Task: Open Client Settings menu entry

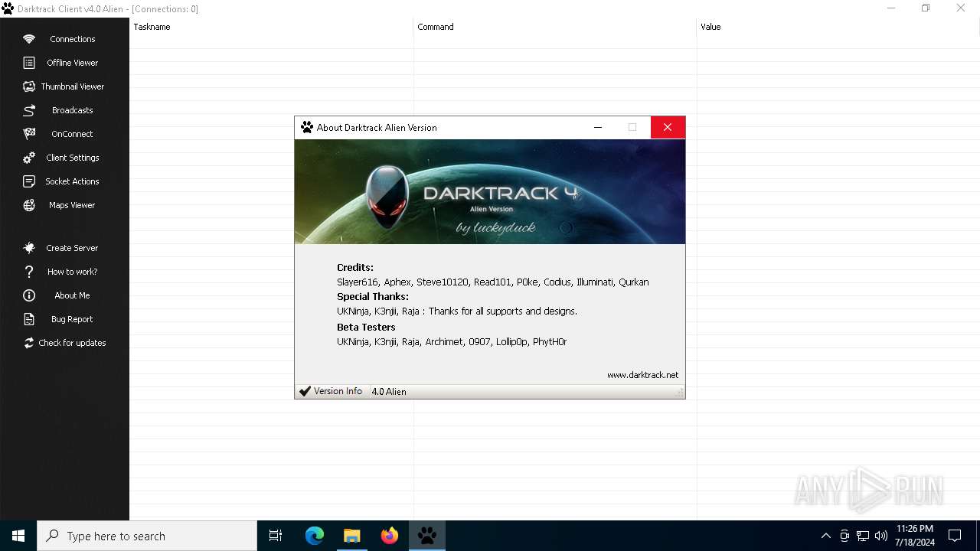Action: 73,158
